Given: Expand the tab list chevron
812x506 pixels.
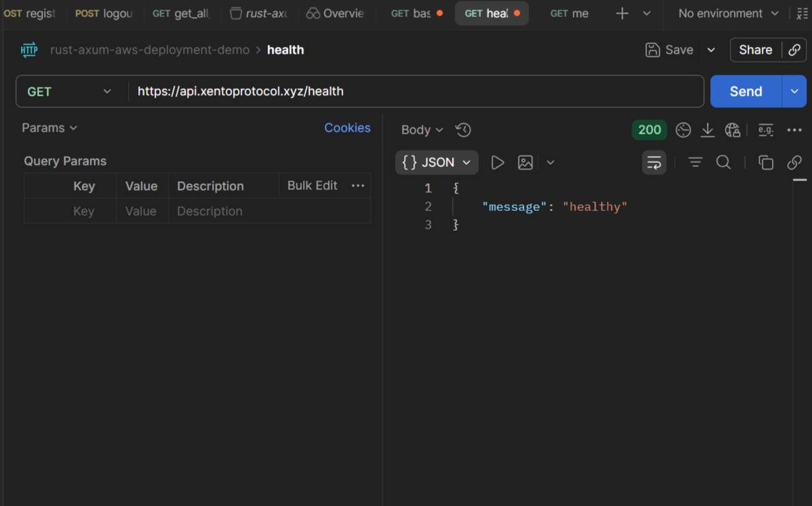Looking at the screenshot, I should (647, 14).
